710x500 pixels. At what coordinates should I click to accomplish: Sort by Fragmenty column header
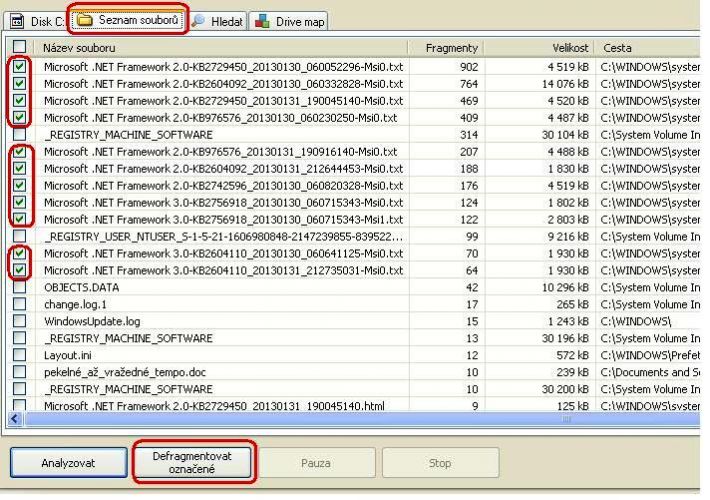click(446, 48)
